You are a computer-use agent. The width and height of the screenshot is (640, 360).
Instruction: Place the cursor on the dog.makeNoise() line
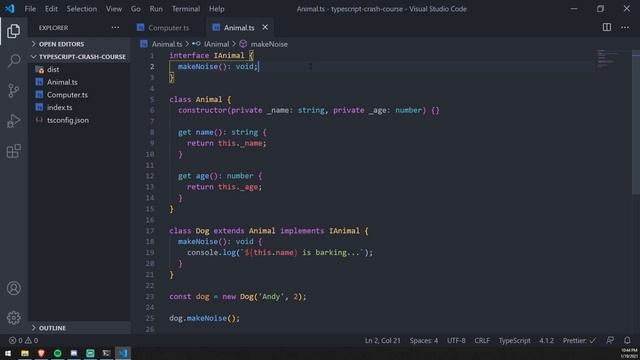pyautogui.click(x=204, y=318)
